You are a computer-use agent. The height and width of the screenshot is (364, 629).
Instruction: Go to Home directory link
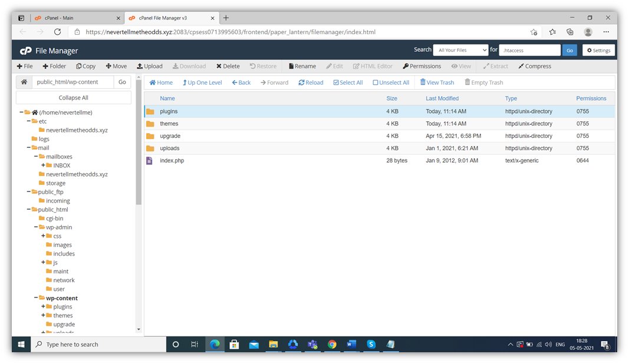coord(161,82)
